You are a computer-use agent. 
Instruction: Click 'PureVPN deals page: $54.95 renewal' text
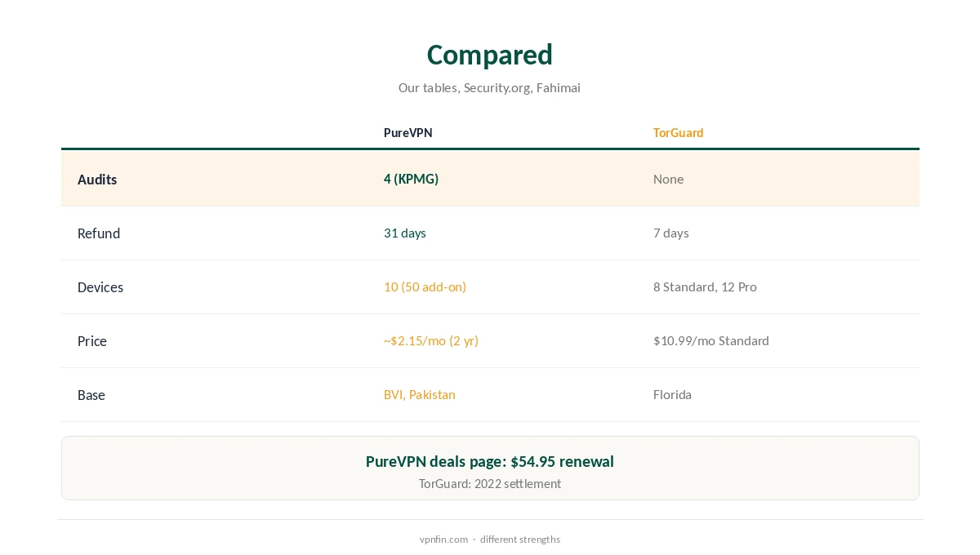pyautogui.click(x=490, y=461)
